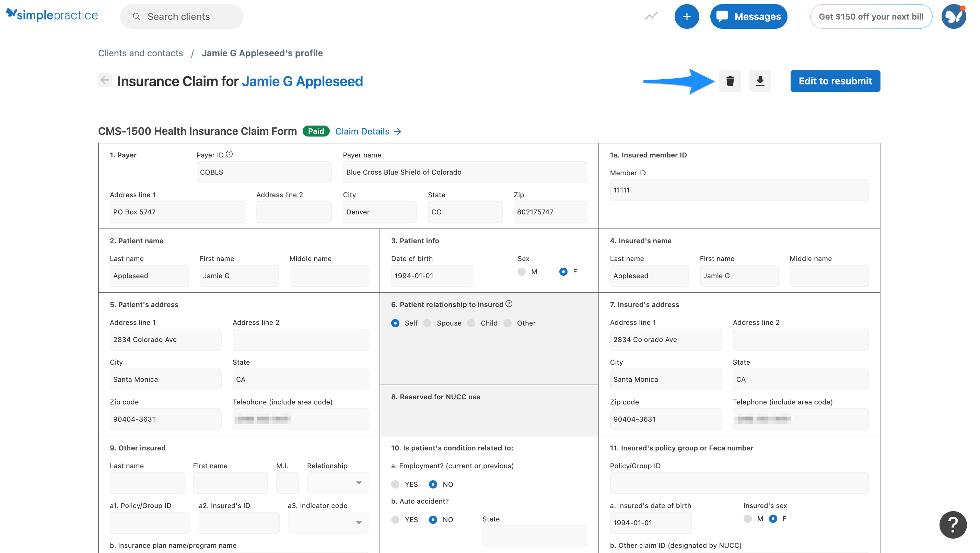Click payer State field CO
The width and height of the screenshot is (980, 553).
(x=465, y=212)
